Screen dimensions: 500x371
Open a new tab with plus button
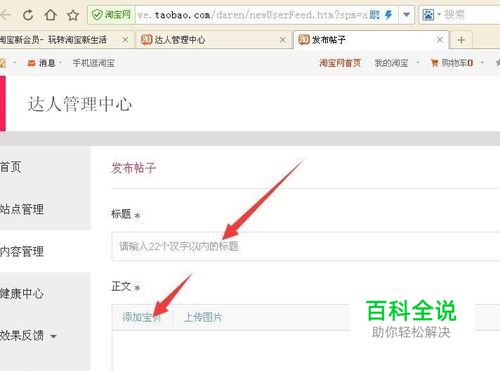(x=461, y=40)
